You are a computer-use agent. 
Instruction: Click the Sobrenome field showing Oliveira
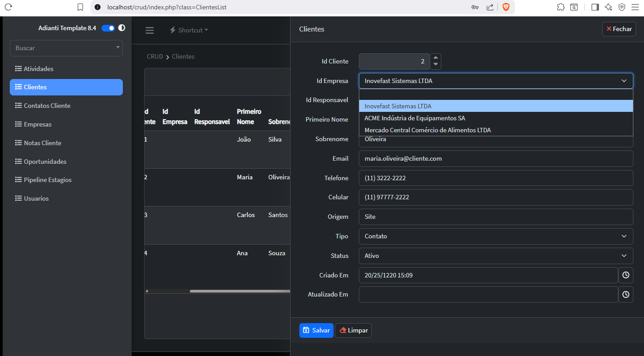[x=496, y=142]
